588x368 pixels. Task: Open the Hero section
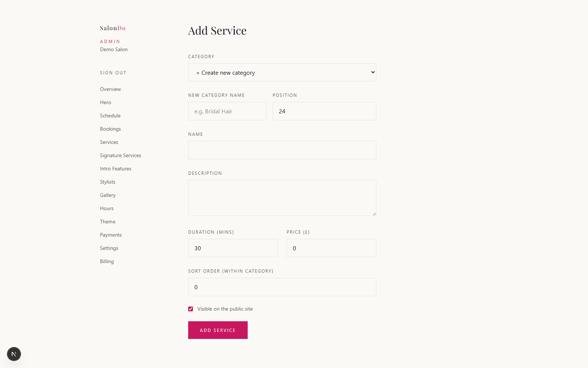(x=105, y=102)
